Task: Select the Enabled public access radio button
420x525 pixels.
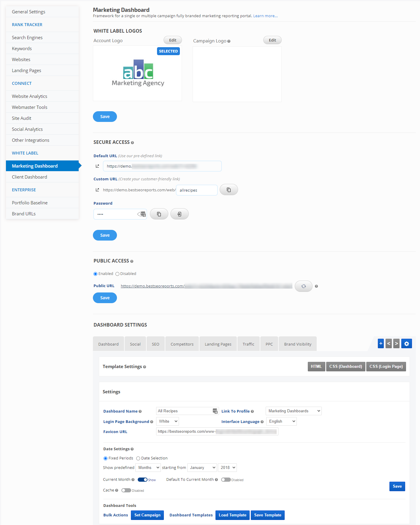Action: point(96,274)
